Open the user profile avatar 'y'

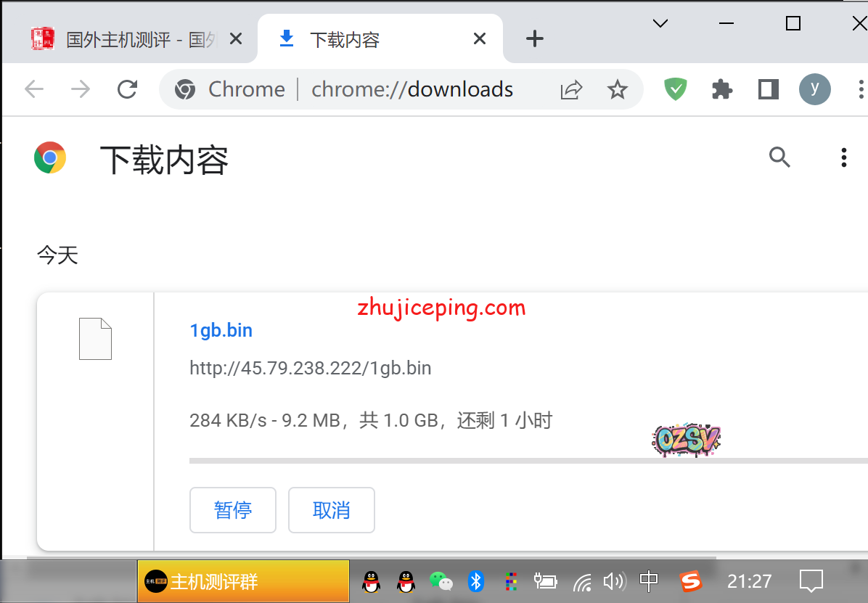(x=814, y=89)
